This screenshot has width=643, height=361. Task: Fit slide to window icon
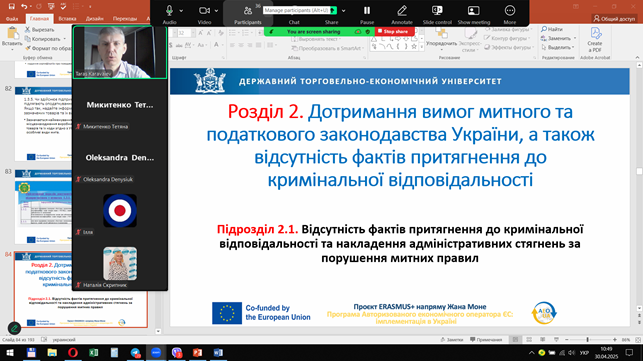click(638, 340)
